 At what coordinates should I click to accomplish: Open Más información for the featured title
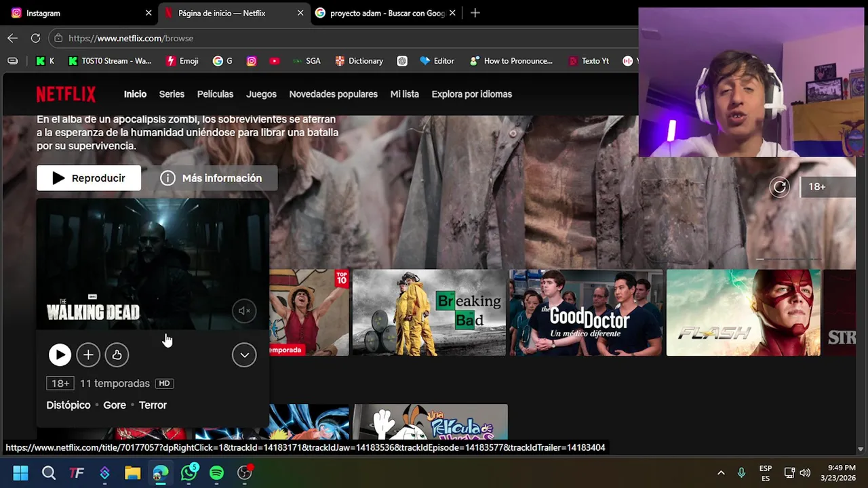pos(212,178)
